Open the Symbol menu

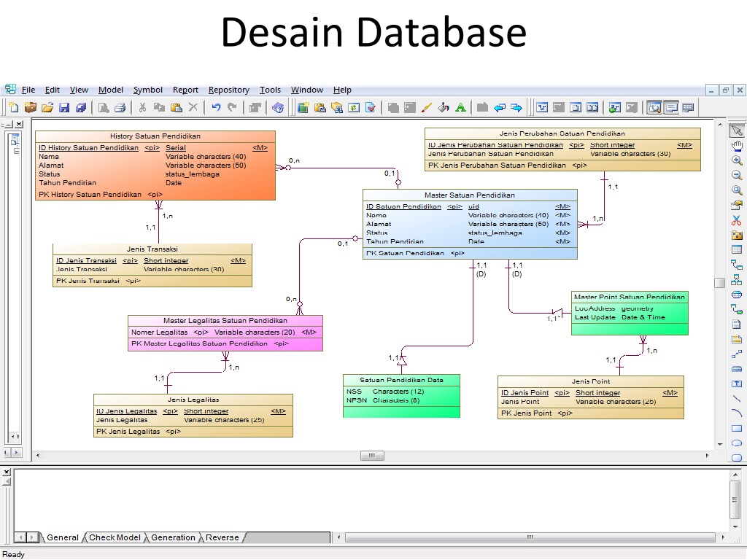148,90
